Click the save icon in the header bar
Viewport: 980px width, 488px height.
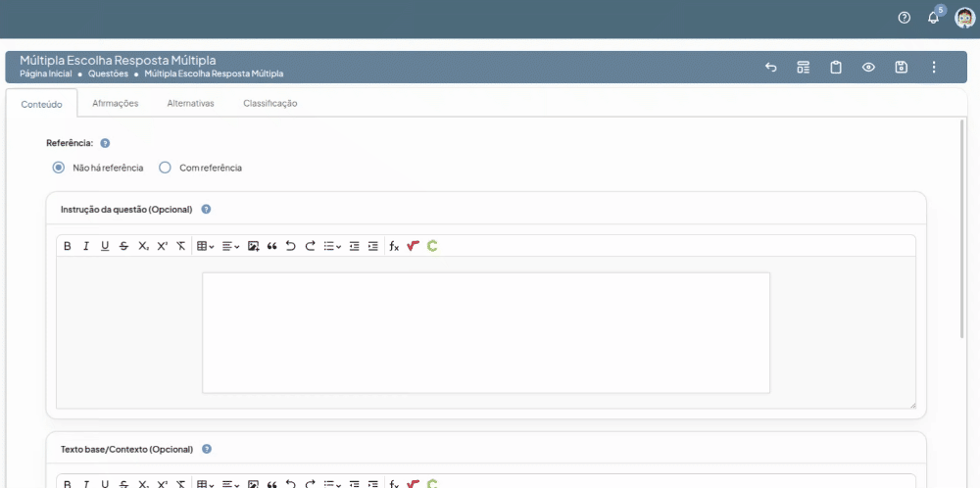click(901, 68)
